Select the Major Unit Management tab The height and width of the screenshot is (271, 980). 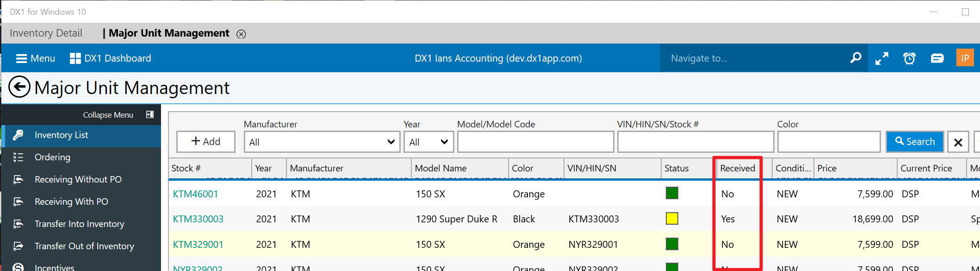click(169, 33)
